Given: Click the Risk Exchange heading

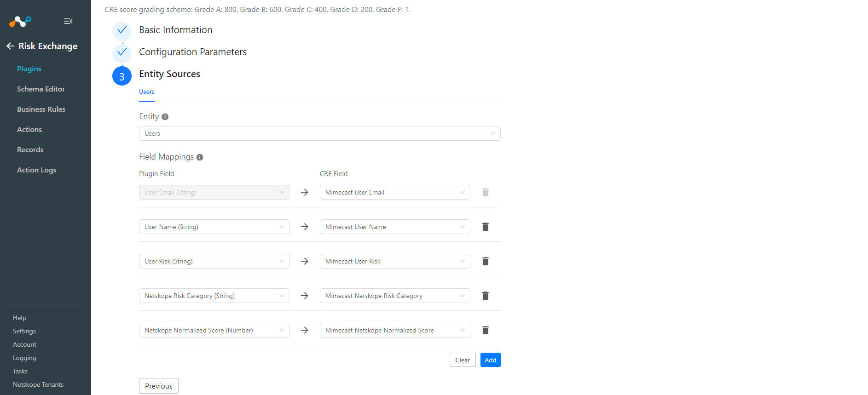Looking at the screenshot, I should [48, 46].
